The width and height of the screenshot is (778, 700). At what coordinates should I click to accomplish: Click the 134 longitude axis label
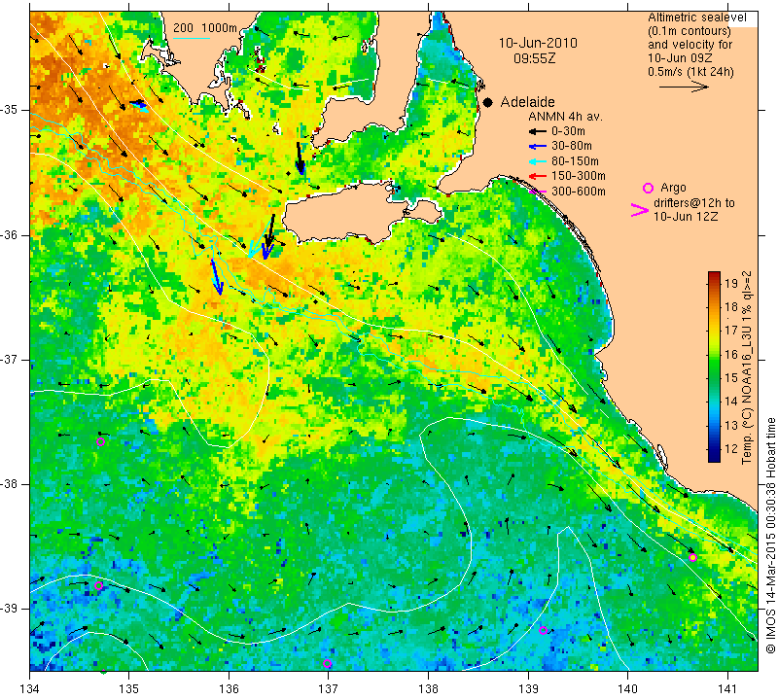pyautogui.click(x=30, y=689)
